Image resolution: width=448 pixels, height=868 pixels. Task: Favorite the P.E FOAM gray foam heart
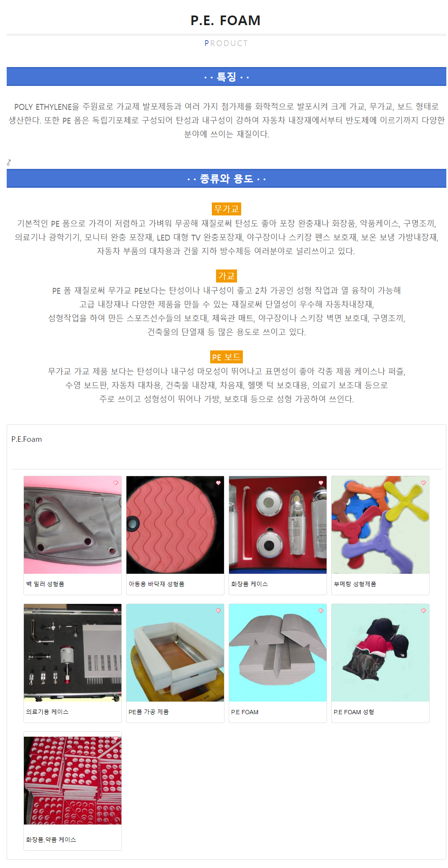tap(321, 611)
